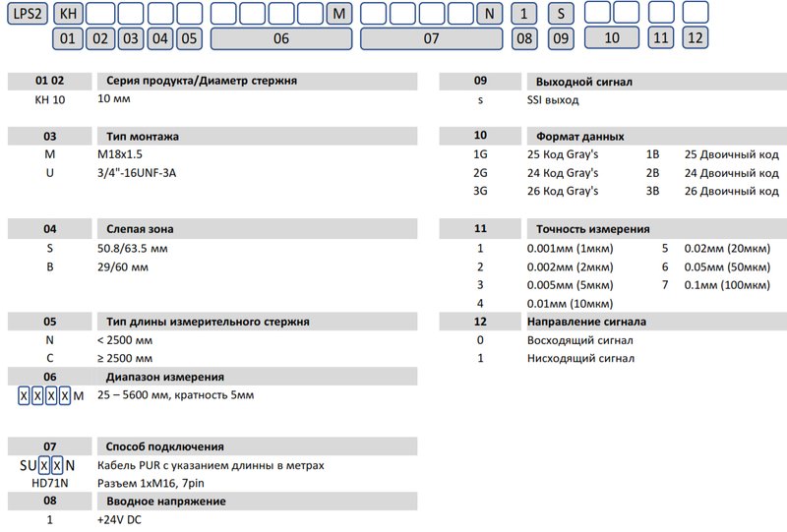
Task: Select position label 02 in the code header
Action: pyautogui.click(x=100, y=38)
